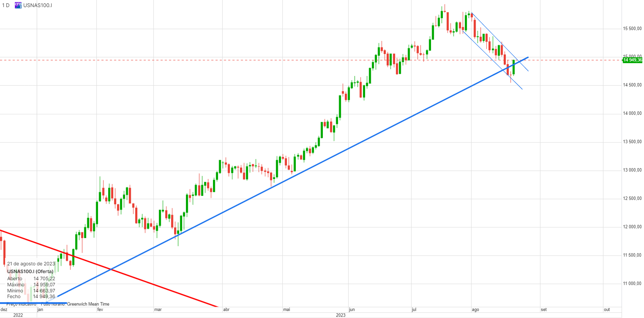Image resolution: width=644 pixels, height=318 pixels.
Task: Click the 'out' month on time axis
Action: [607, 310]
